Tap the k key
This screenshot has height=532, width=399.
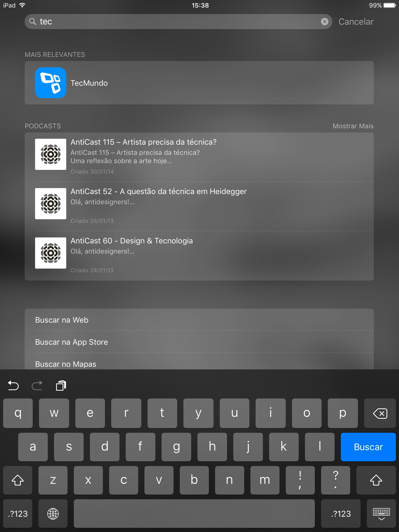pos(284,447)
